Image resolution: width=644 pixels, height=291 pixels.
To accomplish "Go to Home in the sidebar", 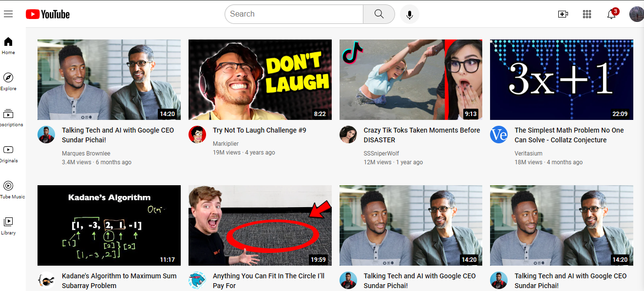I will point(8,45).
